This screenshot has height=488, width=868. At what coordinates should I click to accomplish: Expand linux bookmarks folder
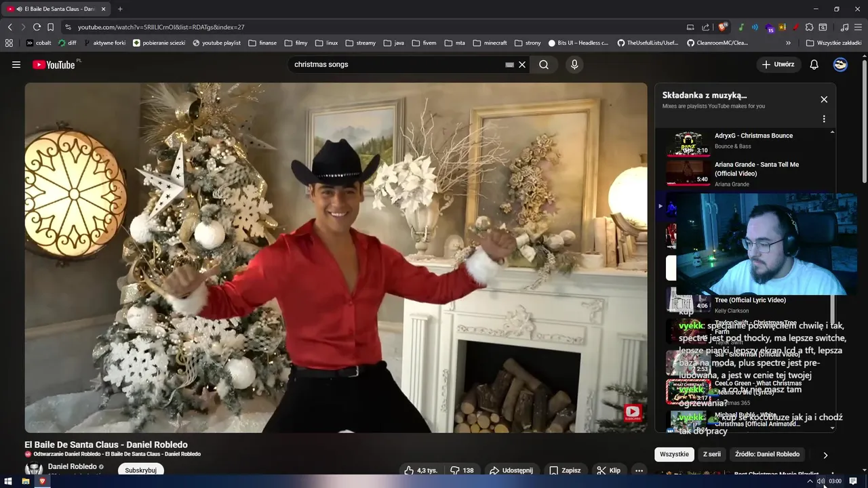(x=326, y=43)
